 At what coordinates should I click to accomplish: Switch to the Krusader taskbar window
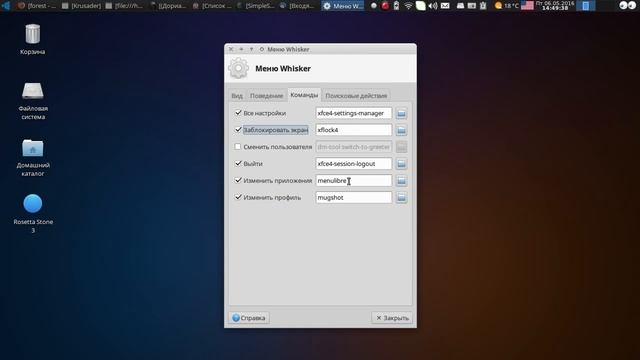pos(81,6)
